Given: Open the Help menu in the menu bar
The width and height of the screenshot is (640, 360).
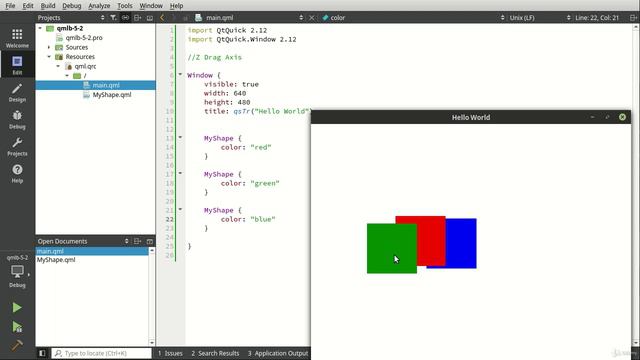Looking at the screenshot, I should (176, 6).
